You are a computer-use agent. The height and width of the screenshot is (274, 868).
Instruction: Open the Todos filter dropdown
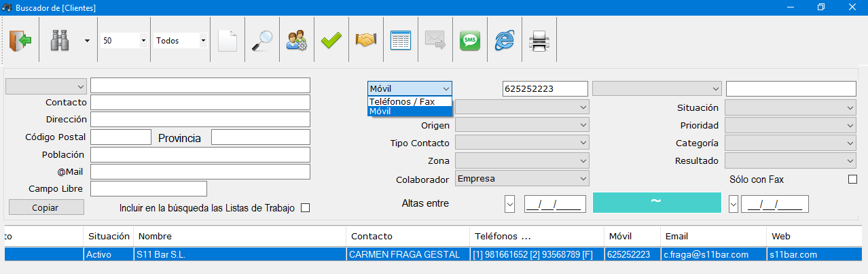pyautogui.click(x=202, y=41)
